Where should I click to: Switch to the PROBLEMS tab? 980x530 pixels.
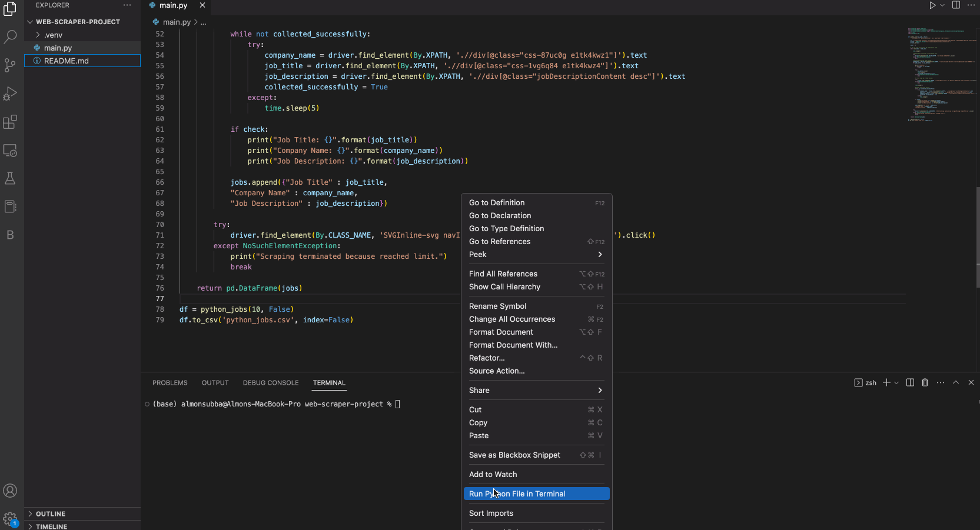click(170, 383)
